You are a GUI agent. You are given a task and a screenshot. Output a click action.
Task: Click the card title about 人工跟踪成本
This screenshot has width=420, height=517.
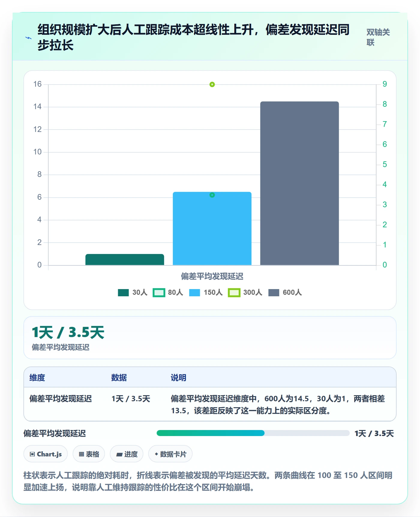(193, 37)
